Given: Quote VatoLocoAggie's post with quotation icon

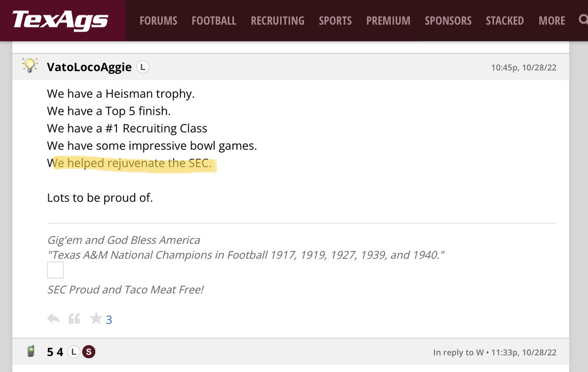Looking at the screenshot, I should click(x=74, y=319).
